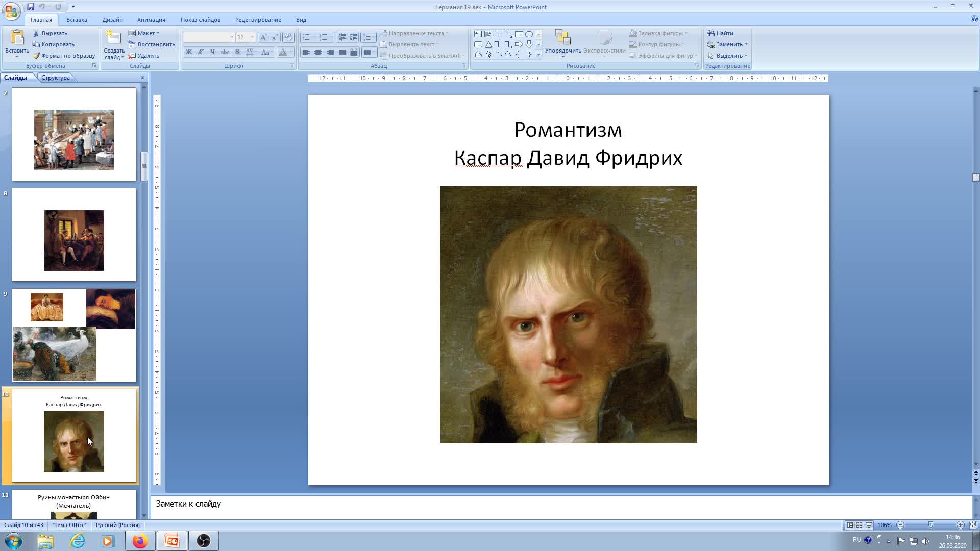Toggle Bold (Ж) formatting
980x551 pixels.
click(189, 52)
